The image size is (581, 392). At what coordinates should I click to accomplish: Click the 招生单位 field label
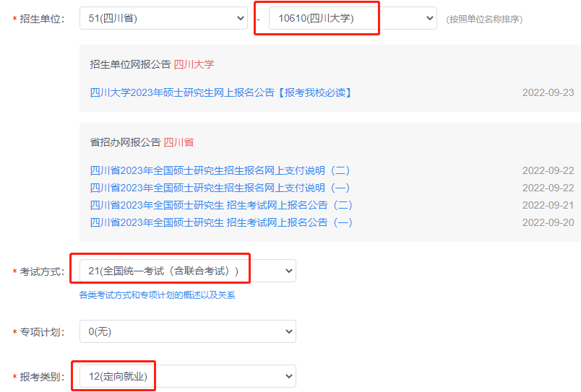point(42,19)
